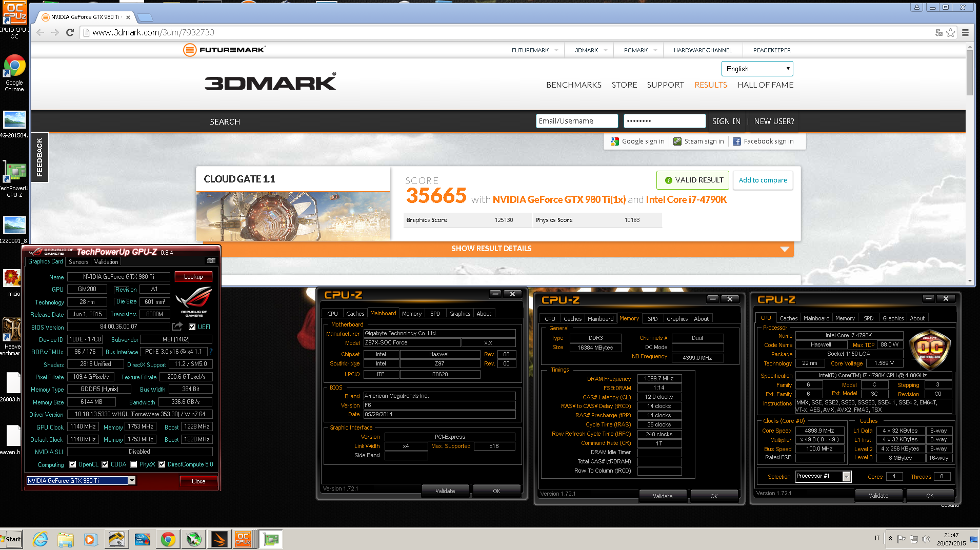Click the Email/Username input field
980x550 pixels.
[577, 121]
